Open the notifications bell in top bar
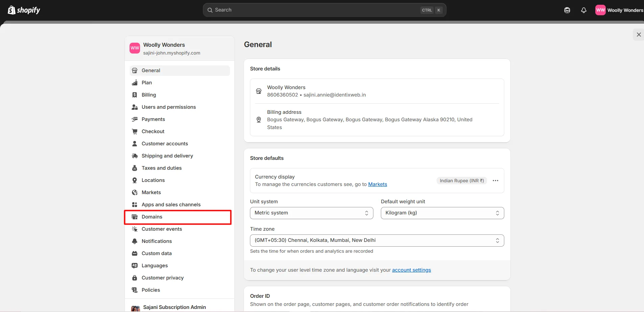The image size is (644, 312). 584,10
